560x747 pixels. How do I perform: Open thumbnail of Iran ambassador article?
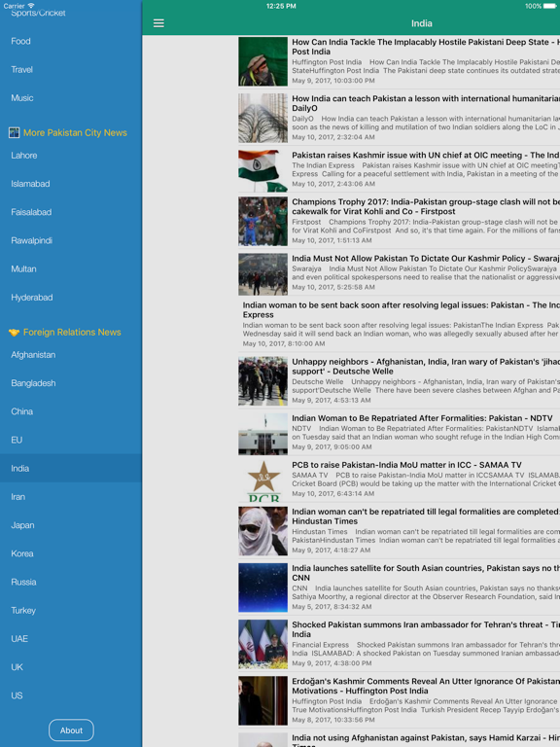262,644
